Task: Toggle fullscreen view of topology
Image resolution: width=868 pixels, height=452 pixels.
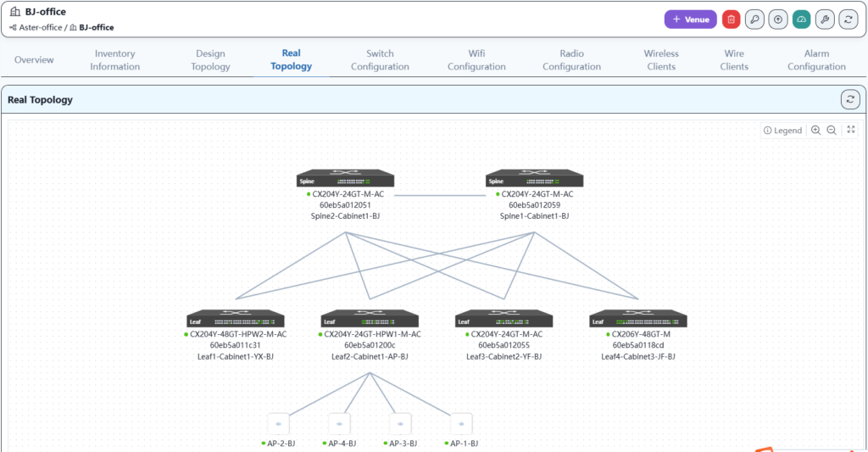Action: tap(851, 131)
